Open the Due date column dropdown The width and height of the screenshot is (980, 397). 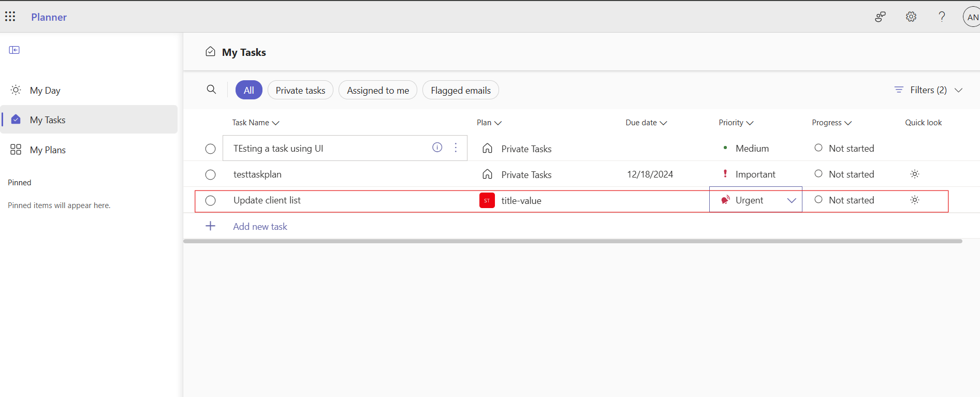646,123
